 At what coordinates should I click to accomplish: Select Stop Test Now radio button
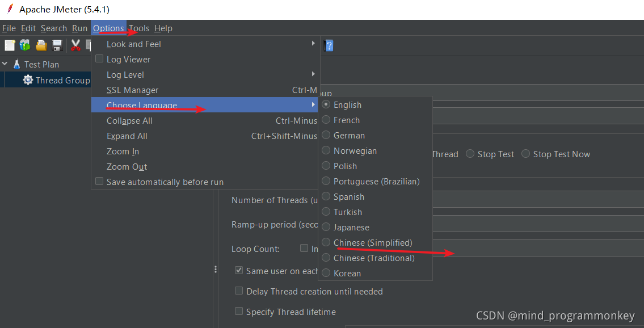pyautogui.click(x=526, y=154)
